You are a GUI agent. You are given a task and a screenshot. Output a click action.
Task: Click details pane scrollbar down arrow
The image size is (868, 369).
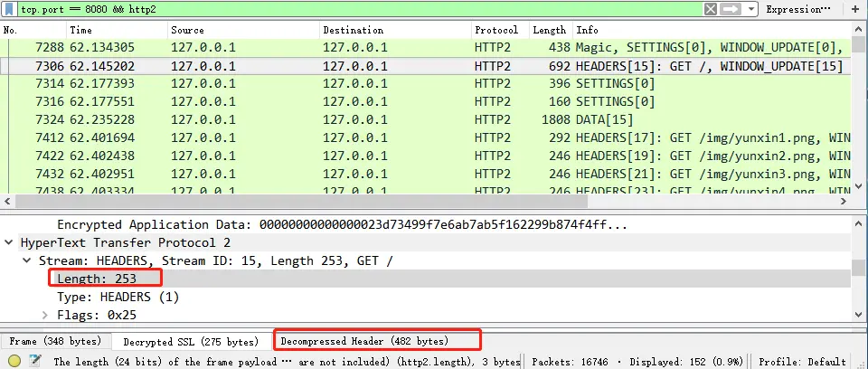point(859,316)
